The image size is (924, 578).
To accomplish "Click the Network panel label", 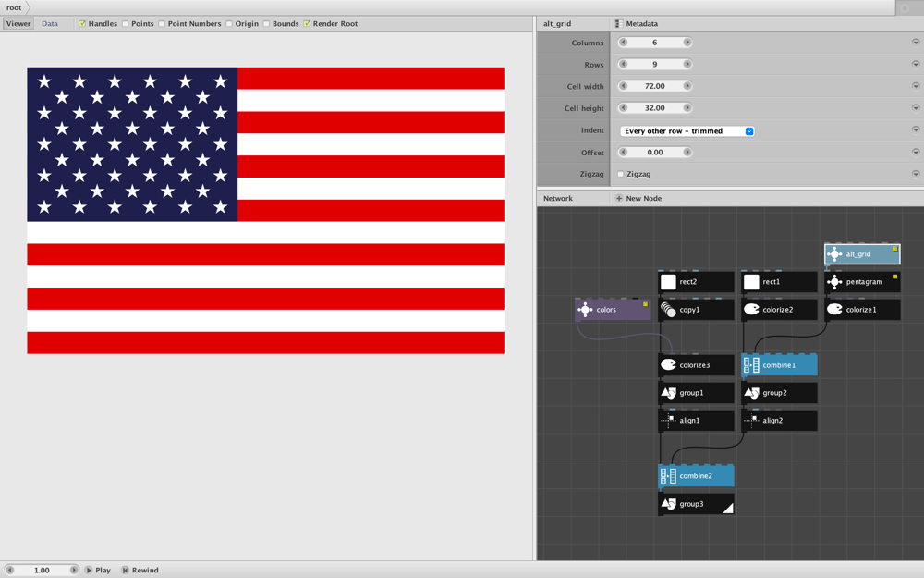I will [557, 198].
